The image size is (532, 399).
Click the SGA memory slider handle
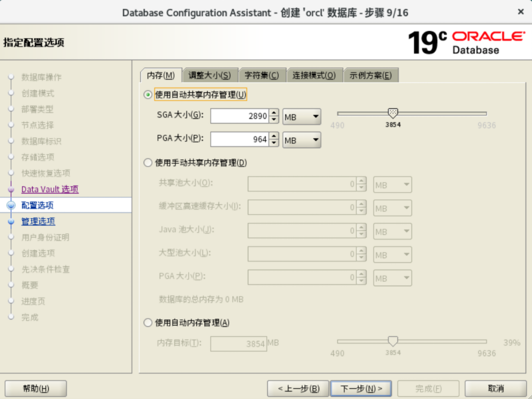pyautogui.click(x=393, y=113)
